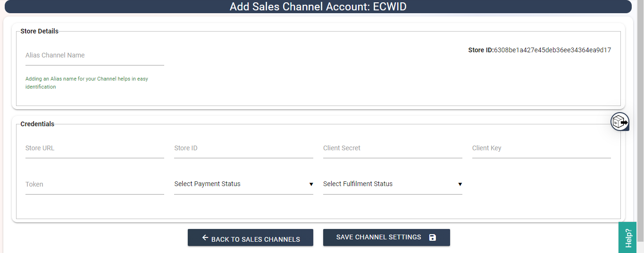Open the Select Payment Status dropdown
Screen dimensions: 644x253
pos(243,184)
